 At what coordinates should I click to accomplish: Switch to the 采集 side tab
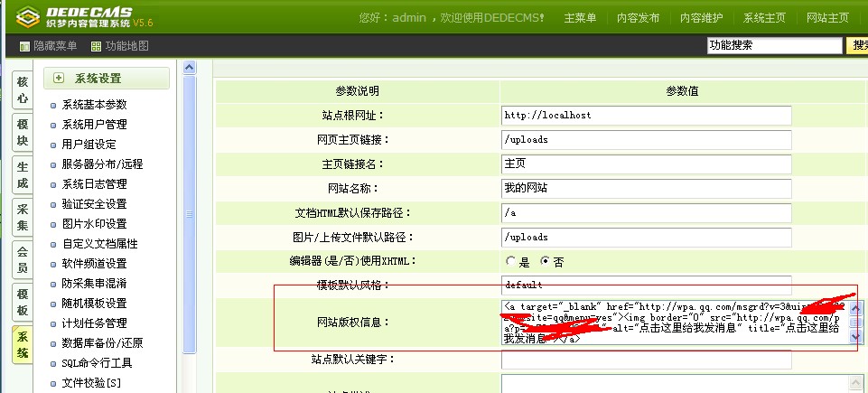(23, 217)
